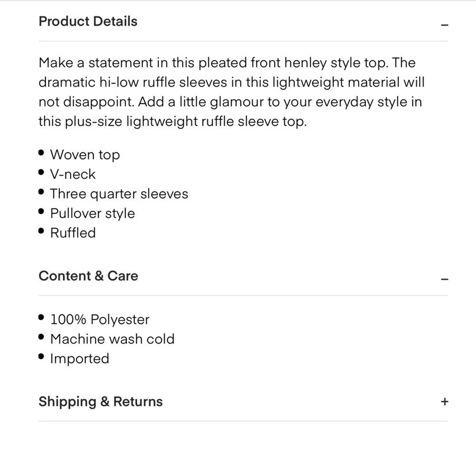Open the Shipping & Returns section heading
This screenshot has height=476, width=476.
100,401
